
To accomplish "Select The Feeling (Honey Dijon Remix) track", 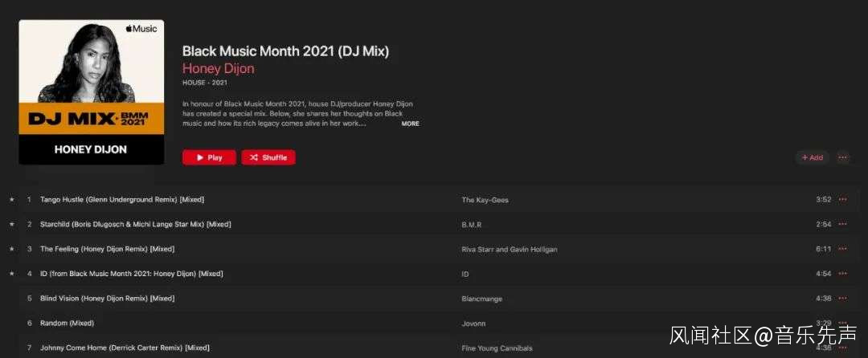I will click(108, 249).
